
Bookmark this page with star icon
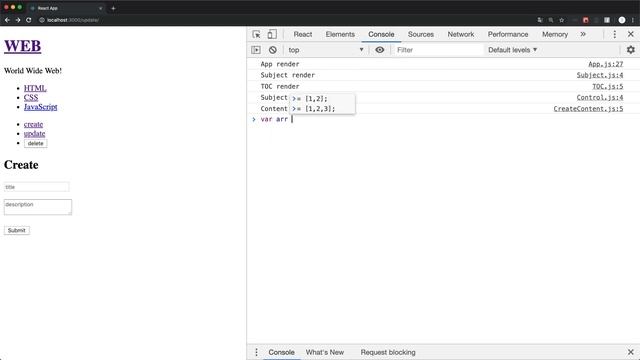click(x=562, y=20)
